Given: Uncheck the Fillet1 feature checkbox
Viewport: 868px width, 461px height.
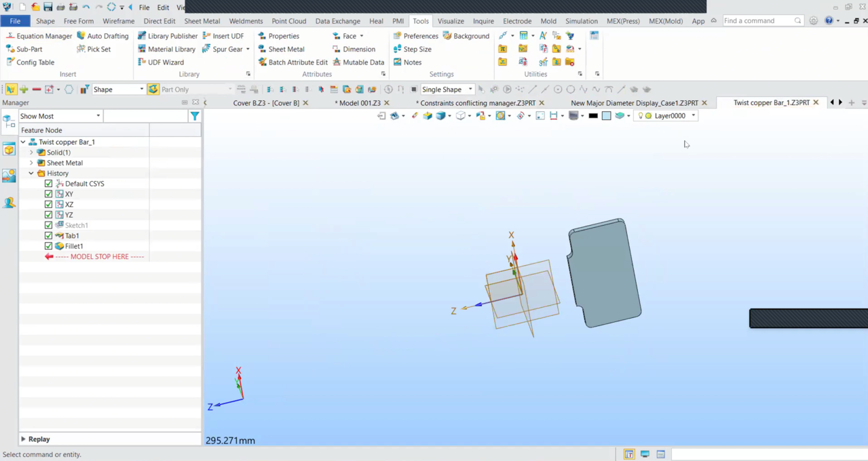Looking at the screenshot, I should (x=48, y=246).
